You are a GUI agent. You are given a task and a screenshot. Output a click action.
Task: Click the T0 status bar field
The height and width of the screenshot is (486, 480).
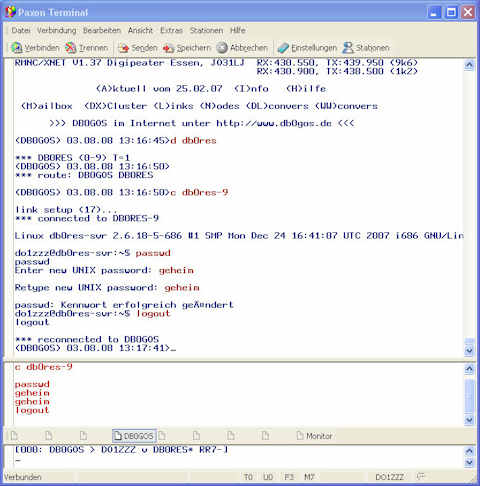(x=248, y=477)
